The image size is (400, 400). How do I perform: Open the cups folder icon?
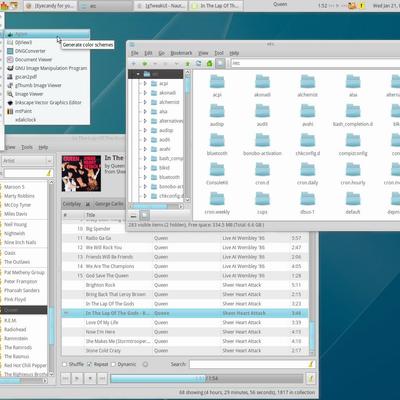tap(262, 199)
